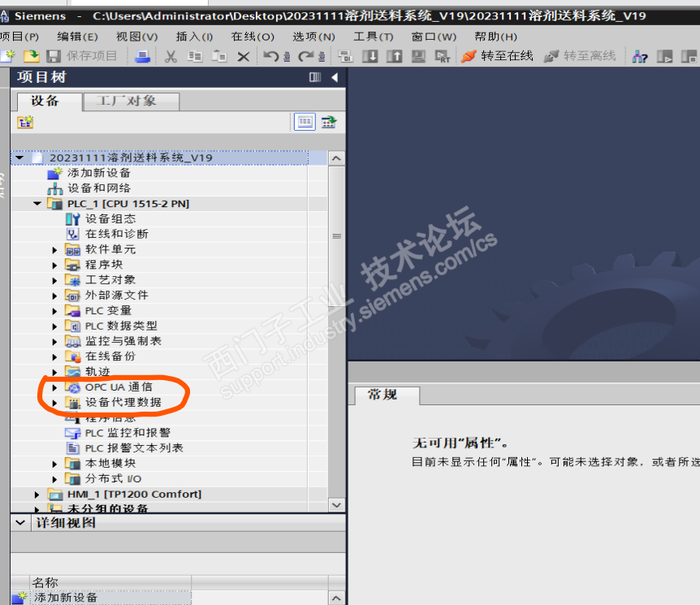Click the project tree export view icon
Viewport: 700px width, 605px height.
point(329,122)
